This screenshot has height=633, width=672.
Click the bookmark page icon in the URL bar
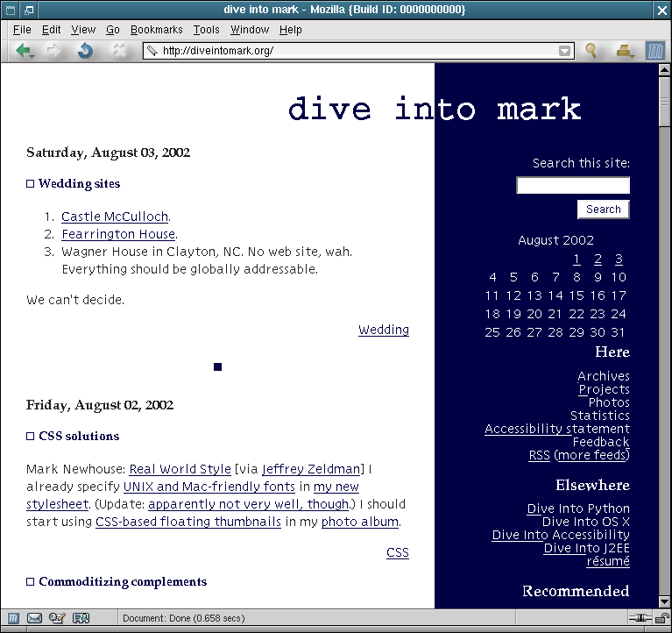152,51
